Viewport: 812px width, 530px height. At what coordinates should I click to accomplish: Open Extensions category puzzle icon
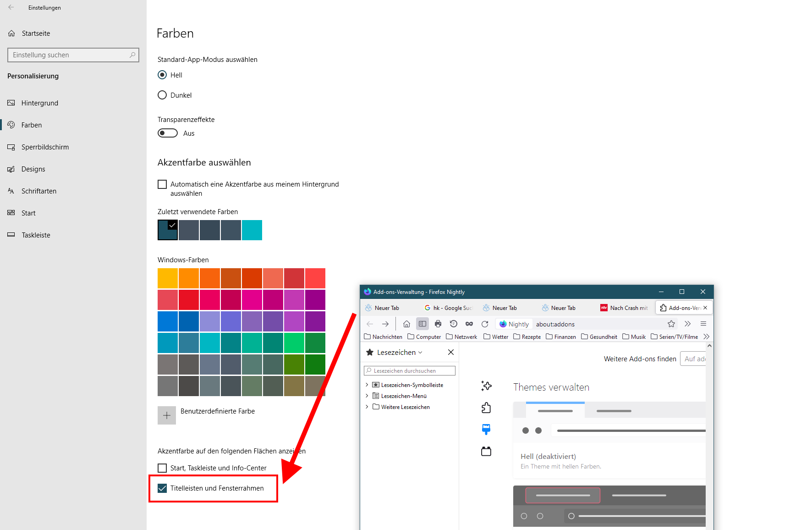coord(486,408)
